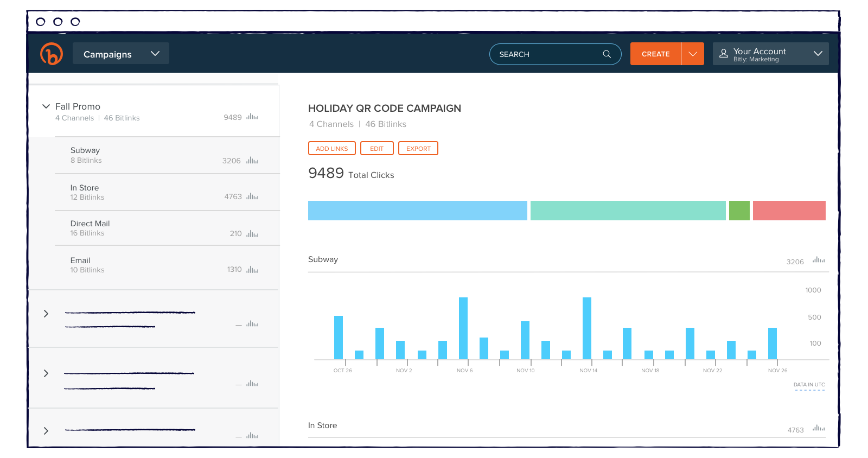This screenshot has width=868, height=458.
Task: Select the Subway channel row
Action: (167, 155)
